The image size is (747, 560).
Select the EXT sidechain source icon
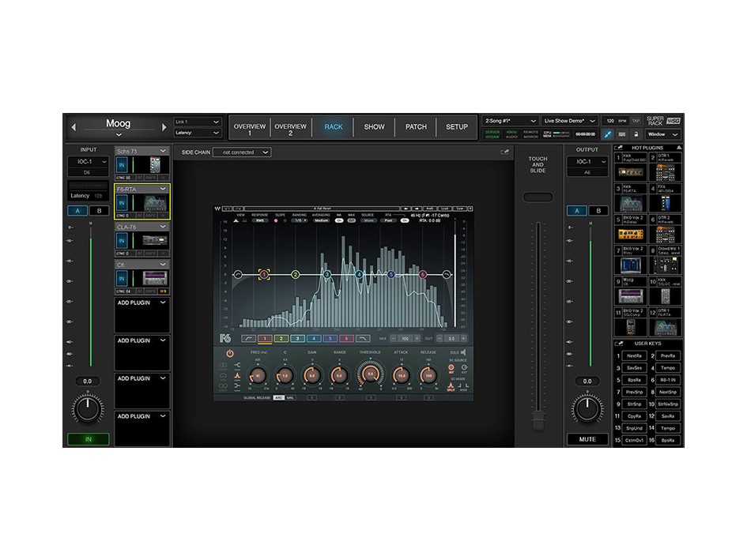[464, 369]
